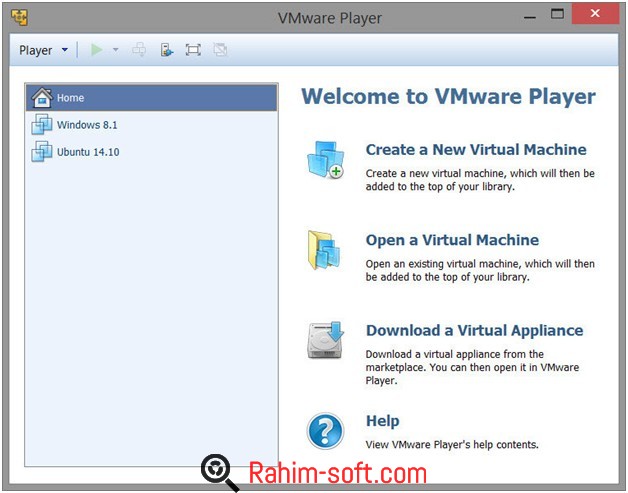Click the Home house icon

(x=42, y=98)
